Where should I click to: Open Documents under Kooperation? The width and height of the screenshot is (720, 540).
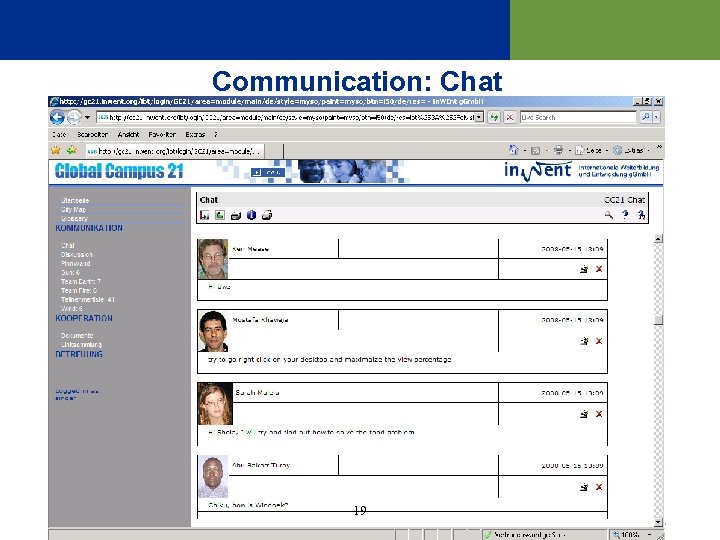click(x=77, y=336)
